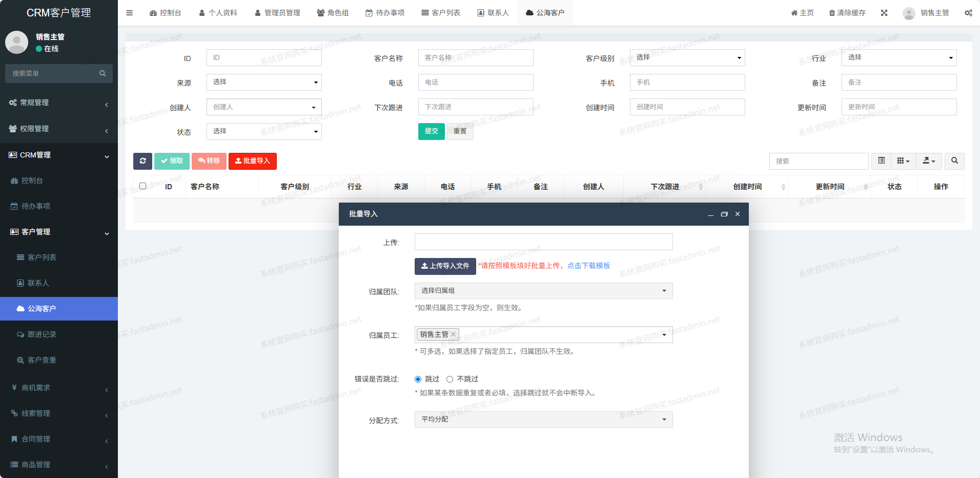The image size is (980, 478).
Task: Switch to the 客户列表 tab
Action: click(441, 13)
